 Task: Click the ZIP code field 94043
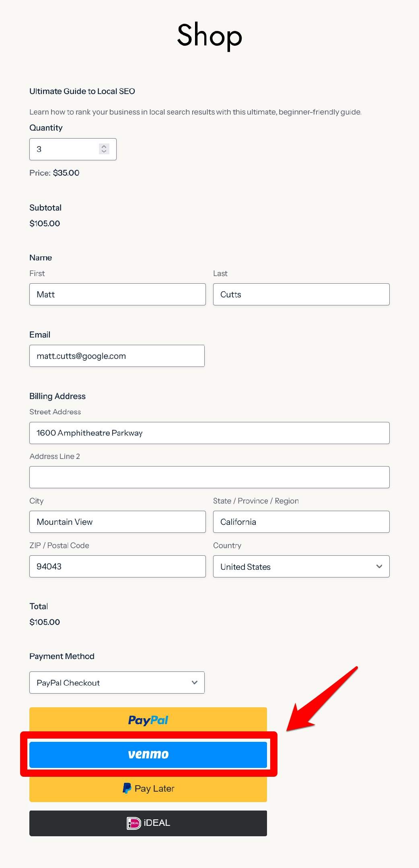pos(117,566)
